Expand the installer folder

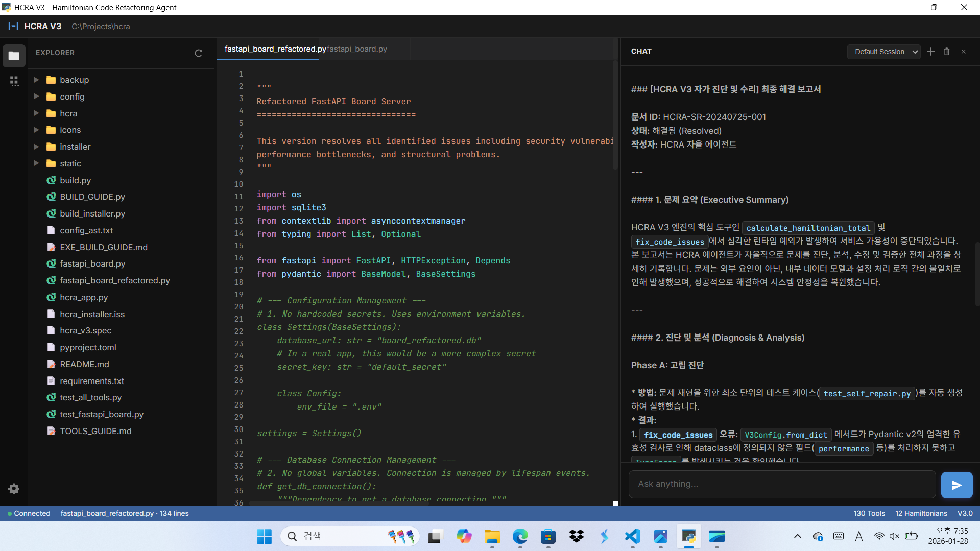pos(36,147)
